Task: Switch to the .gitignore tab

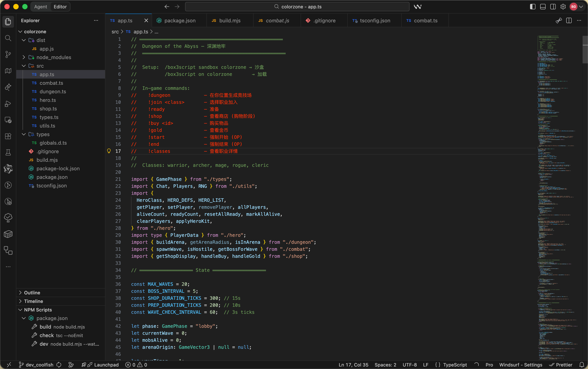Action: (x=324, y=20)
